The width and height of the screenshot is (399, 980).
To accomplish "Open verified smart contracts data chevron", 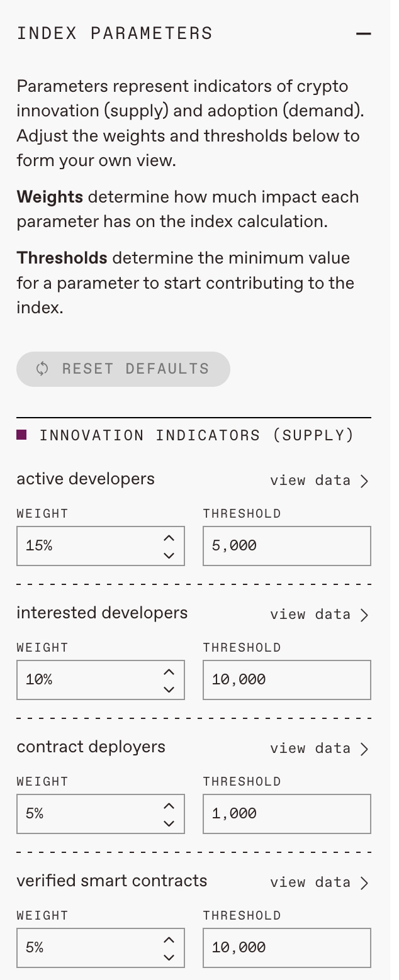I will 364,883.
